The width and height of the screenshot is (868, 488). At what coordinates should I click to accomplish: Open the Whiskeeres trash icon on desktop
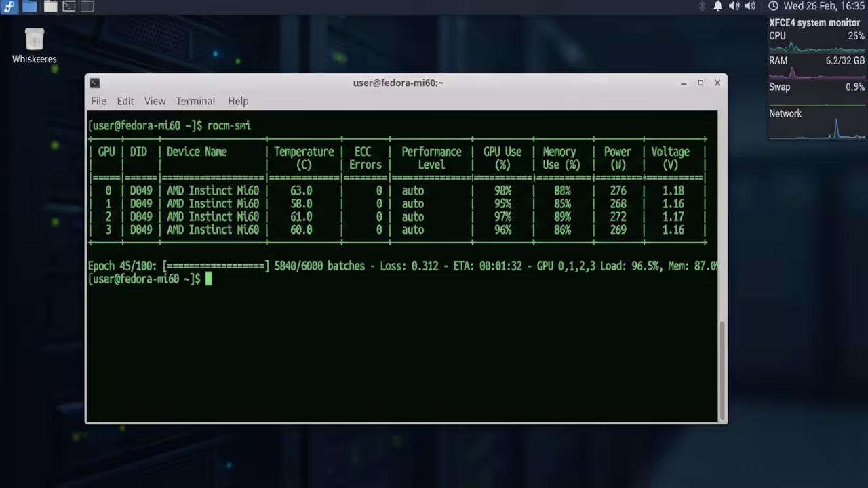click(x=34, y=39)
